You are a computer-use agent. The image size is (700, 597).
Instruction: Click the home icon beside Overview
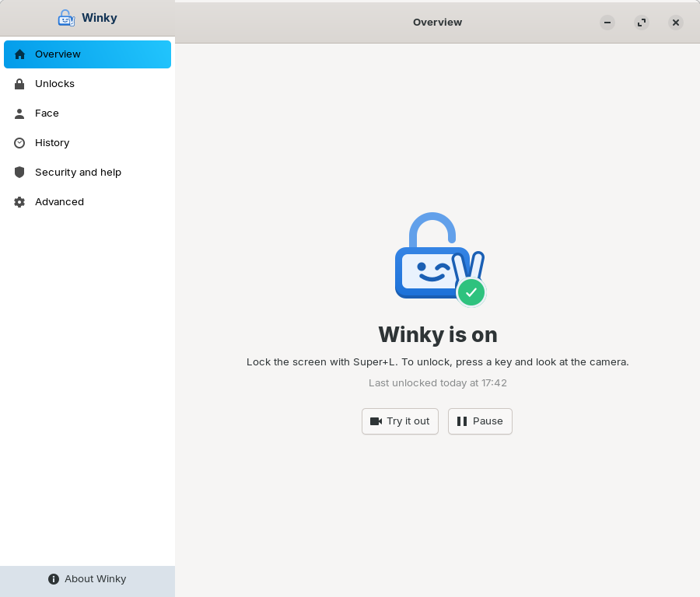[19, 54]
